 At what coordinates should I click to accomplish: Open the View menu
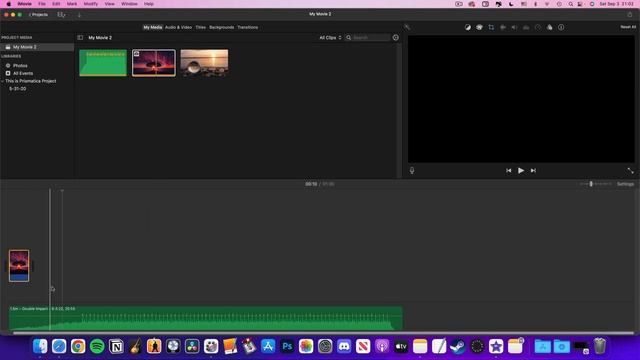pyautogui.click(x=109, y=4)
